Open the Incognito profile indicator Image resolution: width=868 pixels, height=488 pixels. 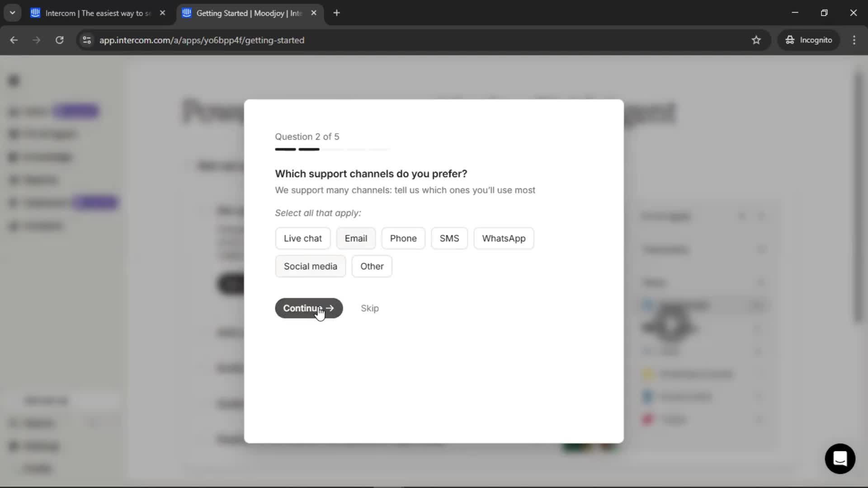click(x=809, y=40)
